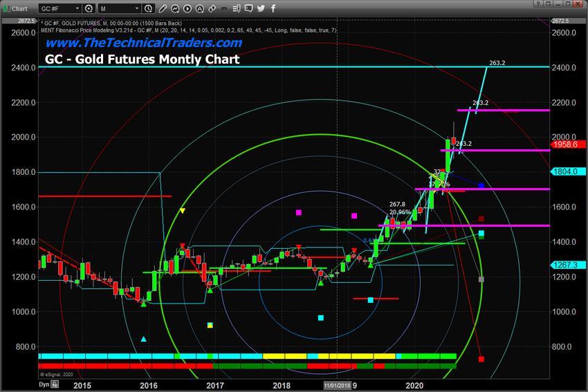Maximize the chart window
The image size is (588, 392).
(569, 3)
